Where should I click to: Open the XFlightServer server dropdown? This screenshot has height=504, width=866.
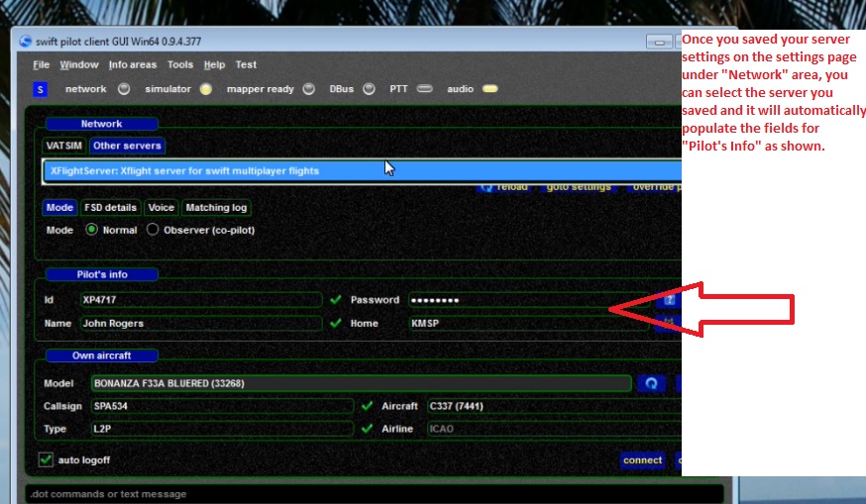coord(363,171)
